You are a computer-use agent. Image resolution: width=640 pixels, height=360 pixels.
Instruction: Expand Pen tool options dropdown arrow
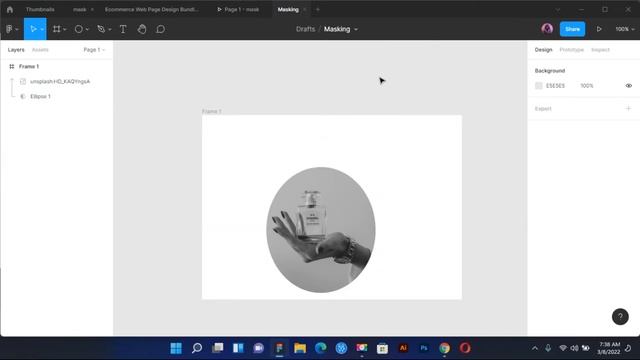(109, 29)
